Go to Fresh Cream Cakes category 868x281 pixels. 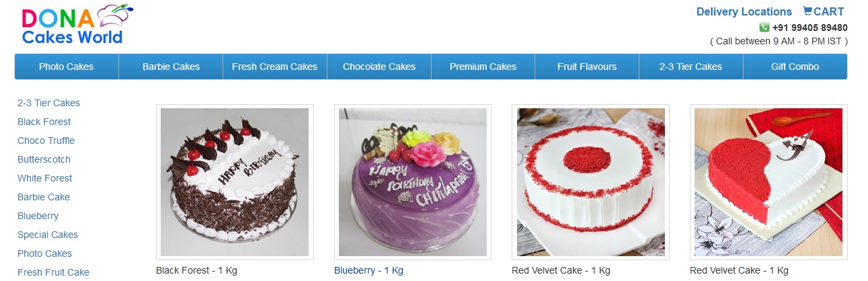point(274,67)
